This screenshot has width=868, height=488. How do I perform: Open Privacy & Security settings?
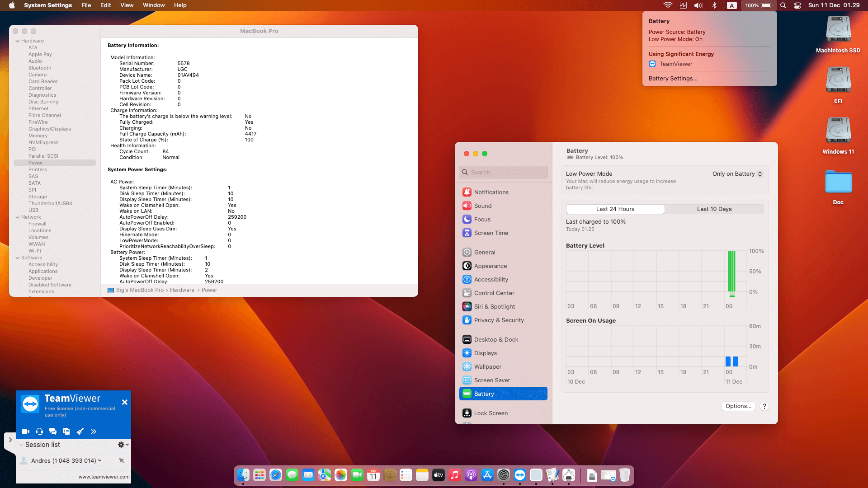point(503,320)
